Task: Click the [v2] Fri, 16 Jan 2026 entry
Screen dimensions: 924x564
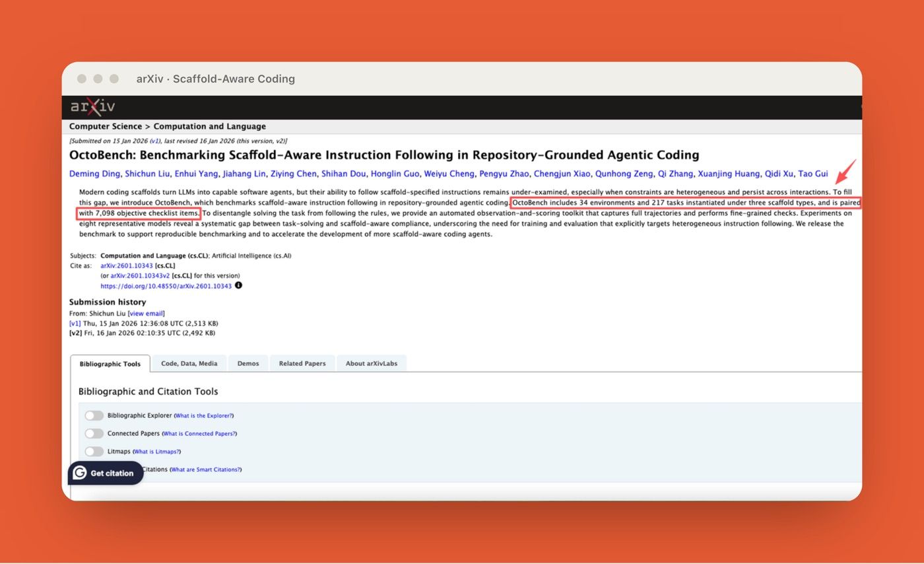Action: click(142, 333)
